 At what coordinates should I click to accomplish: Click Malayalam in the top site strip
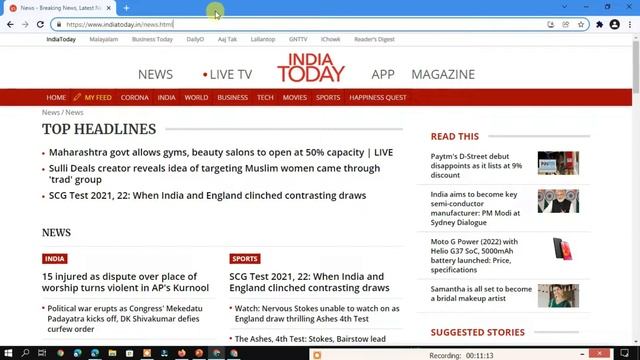coord(104,39)
